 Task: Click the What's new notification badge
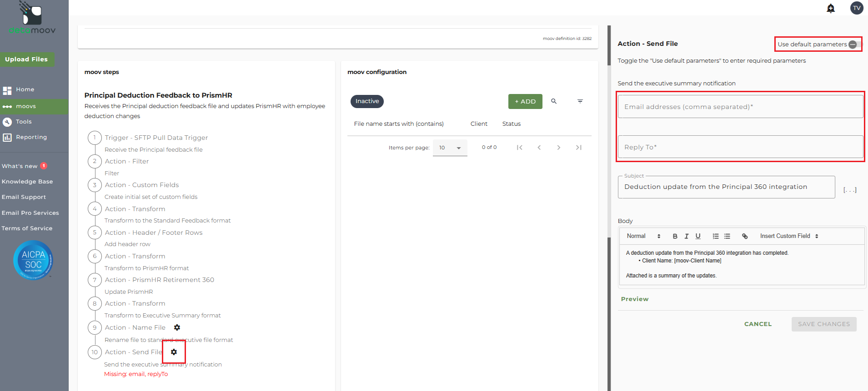pos(44,166)
